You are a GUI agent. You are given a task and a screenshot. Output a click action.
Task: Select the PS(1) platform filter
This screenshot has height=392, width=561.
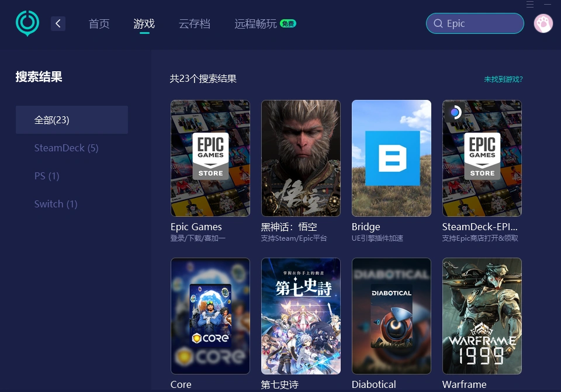[x=47, y=176]
